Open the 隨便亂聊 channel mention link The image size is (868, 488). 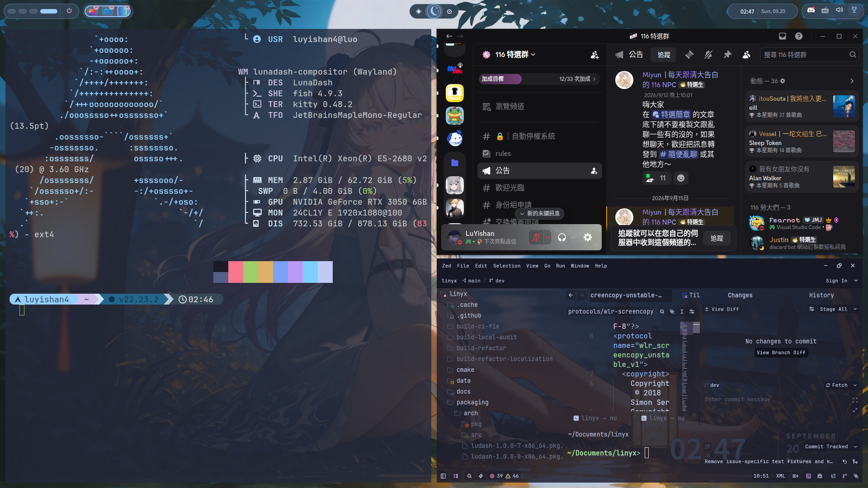click(678, 155)
